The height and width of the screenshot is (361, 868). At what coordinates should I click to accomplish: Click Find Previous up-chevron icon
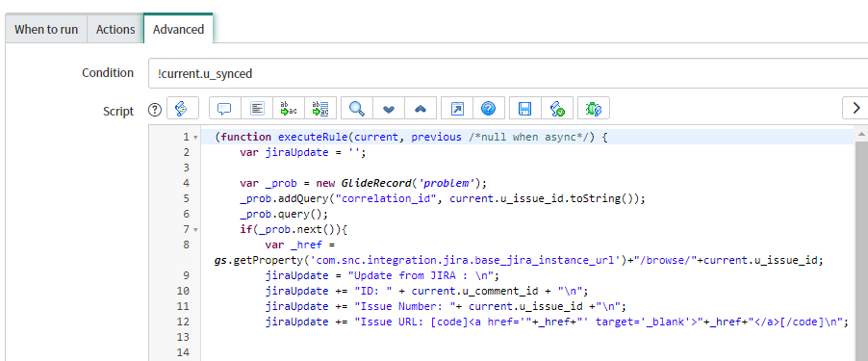[x=421, y=108]
